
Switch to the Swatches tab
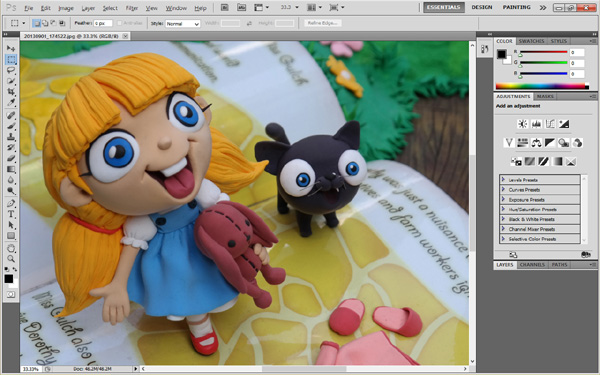click(x=531, y=41)
